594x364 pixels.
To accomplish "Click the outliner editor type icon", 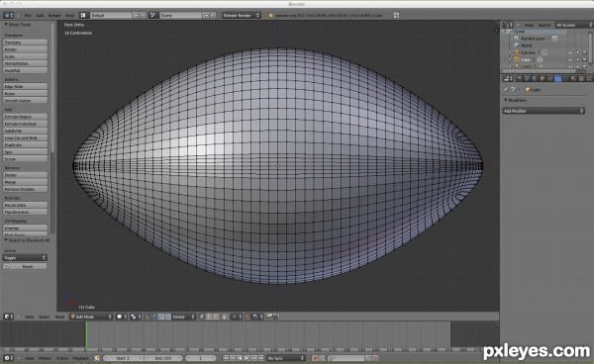I will point(508,25).
